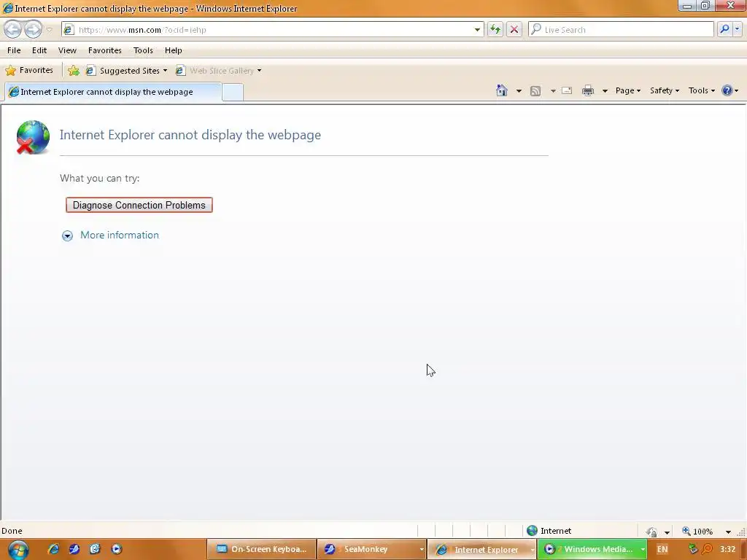Click the Internet Explorer taskbar button
Viewport: 747px width, 560px height.
(481, 550)
